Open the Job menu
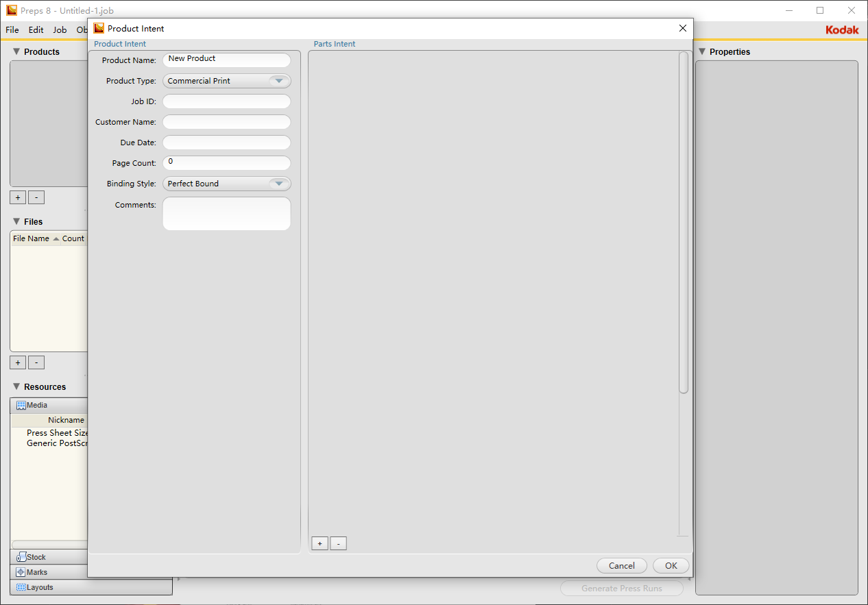The image size is (868, 605). pos(60,30)
